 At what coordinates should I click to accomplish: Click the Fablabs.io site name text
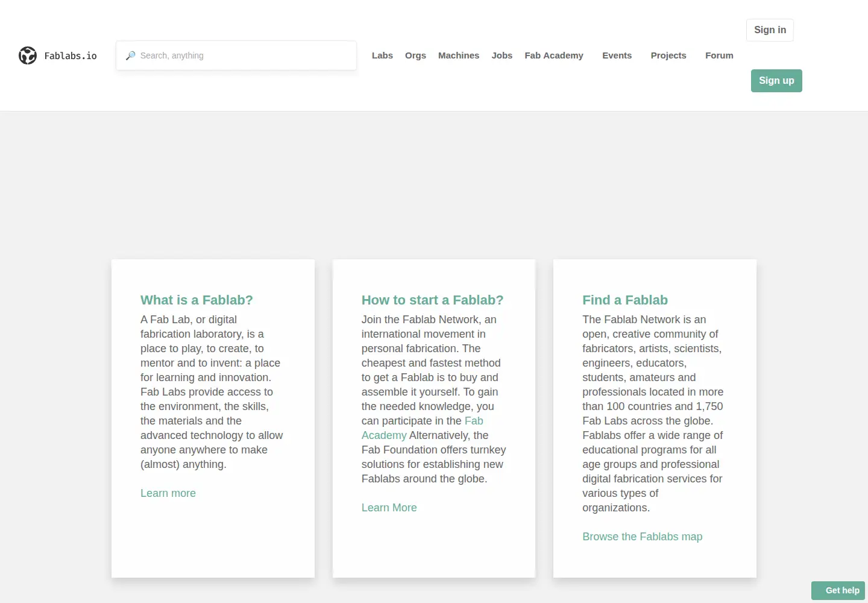tap(71, 55)
